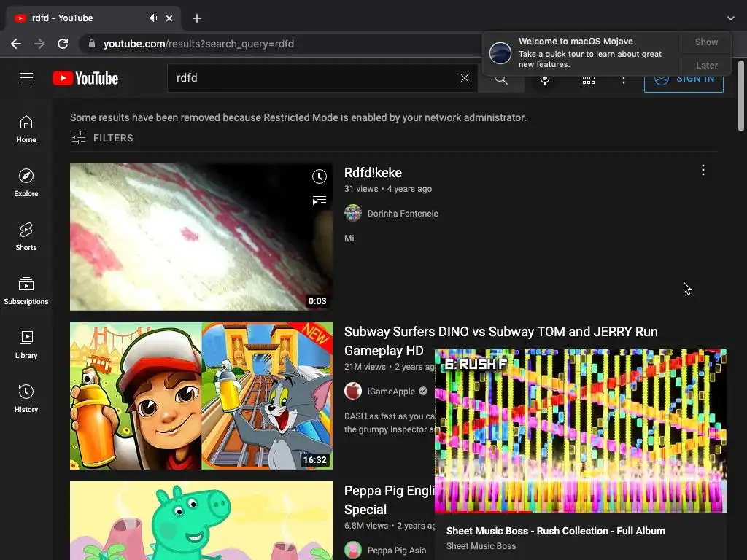Viewport: 747px width, 560px height.
Task: Open the iGameApple channel name
Action: [x=391, y=392]
